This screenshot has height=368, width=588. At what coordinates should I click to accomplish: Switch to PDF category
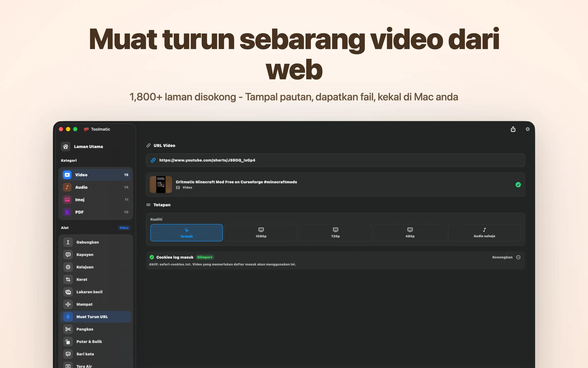(x=96, y=212)
